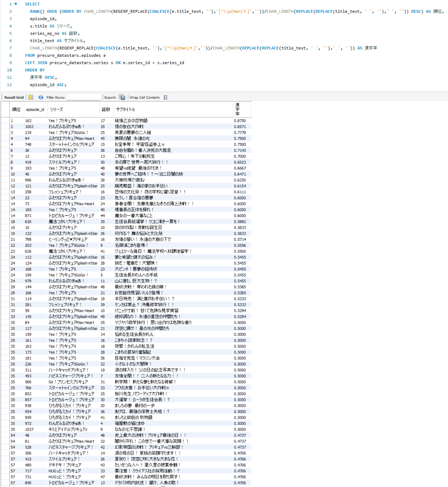Click the Result Grid view icon
448x487 pixels.
(x=31, y=97)
